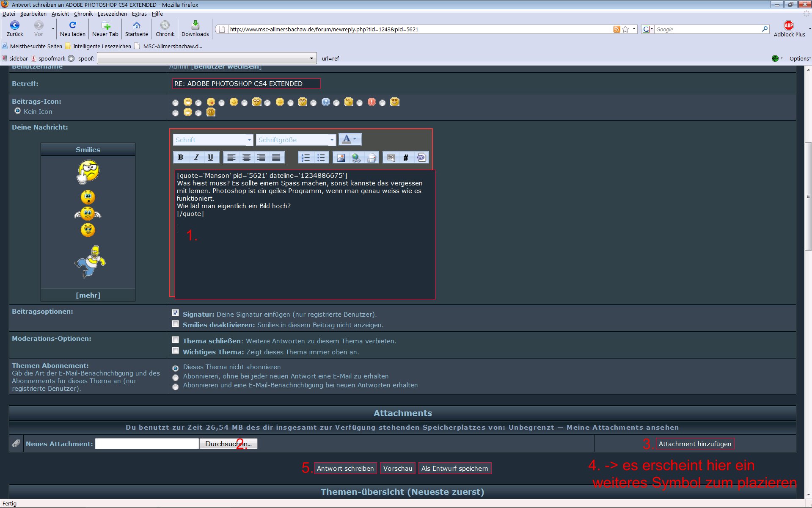Open the spoof dropdown in the toolbar
Screen dimensions: 812x508
click(x=206, y=58)
